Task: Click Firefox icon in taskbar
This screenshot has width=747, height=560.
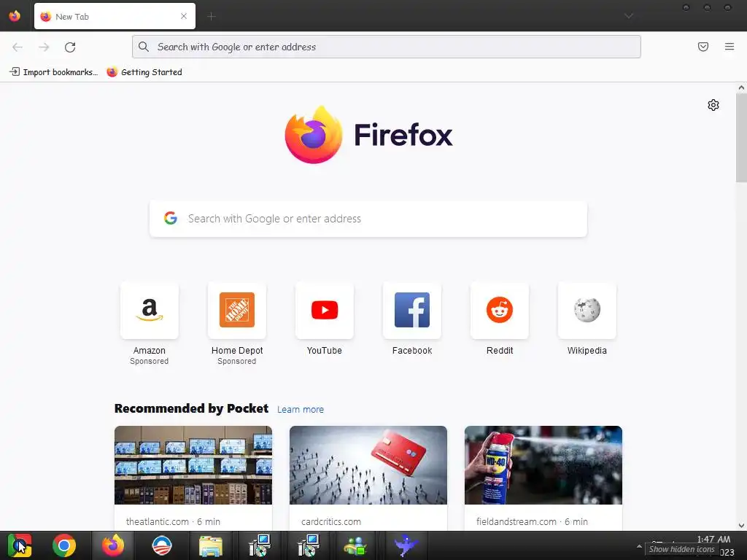Action: [x=113, y=545]
